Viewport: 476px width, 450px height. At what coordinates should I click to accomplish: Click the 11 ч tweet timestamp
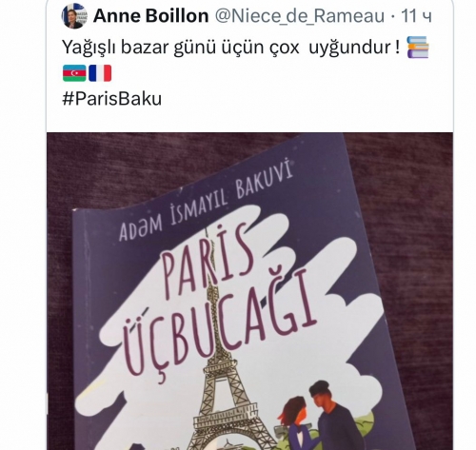416,16
